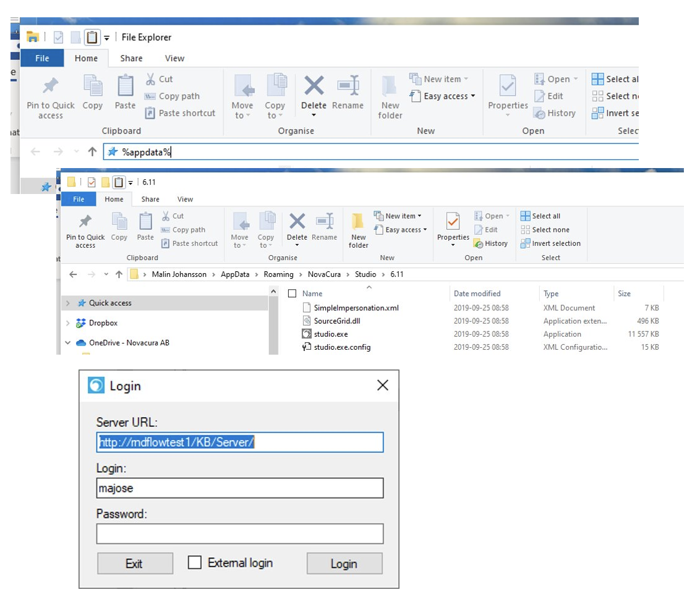The height and width of the screenshot is (608, 700).
Task: Click Rename in the File Explorer window ribbon
Action: [348, 92]
